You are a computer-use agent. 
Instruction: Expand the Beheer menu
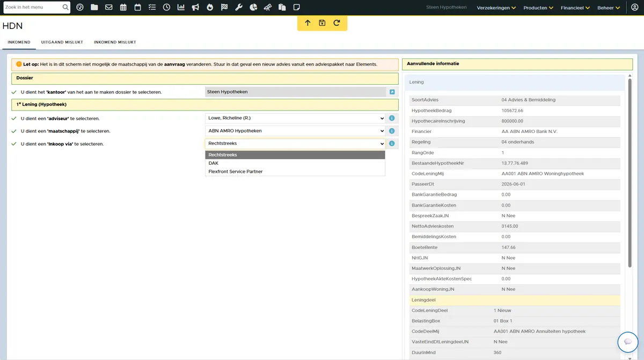(x=609, y=8)
